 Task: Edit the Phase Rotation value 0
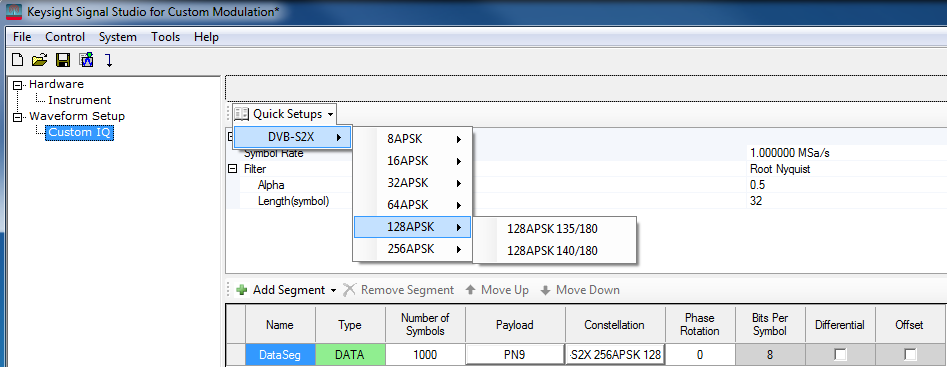700,355
